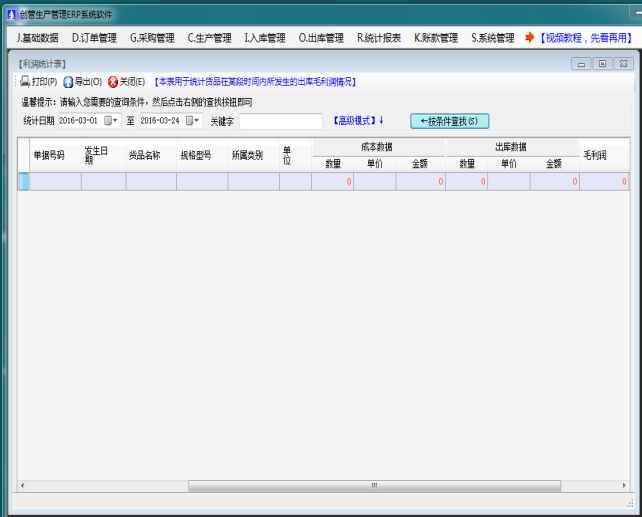Viewport: 642px width, 517px height.
Task: Expand the start date dropdown arrow
Action: click(x=117, y=121)
